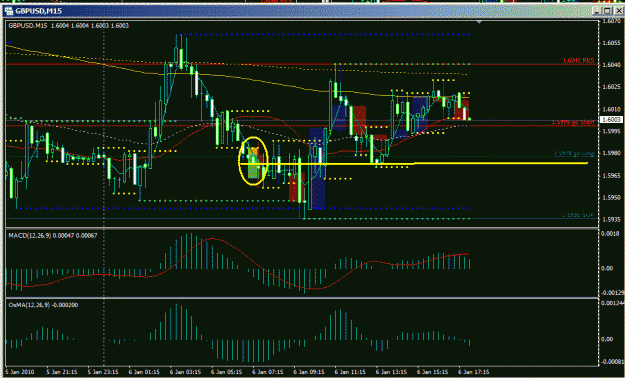Select the red 1.6041 RES line label
Image resolution: width=625 pixels, height=378 pixels.
(x=578, y=61)
